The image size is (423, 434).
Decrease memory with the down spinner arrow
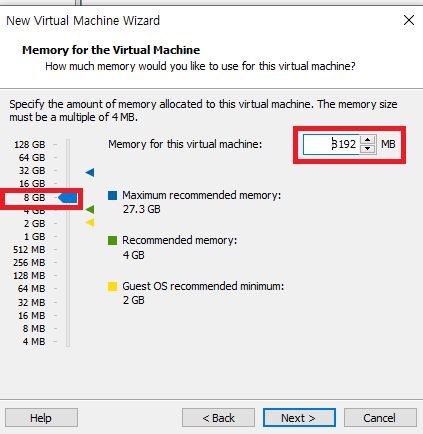(x=368, y=149)
